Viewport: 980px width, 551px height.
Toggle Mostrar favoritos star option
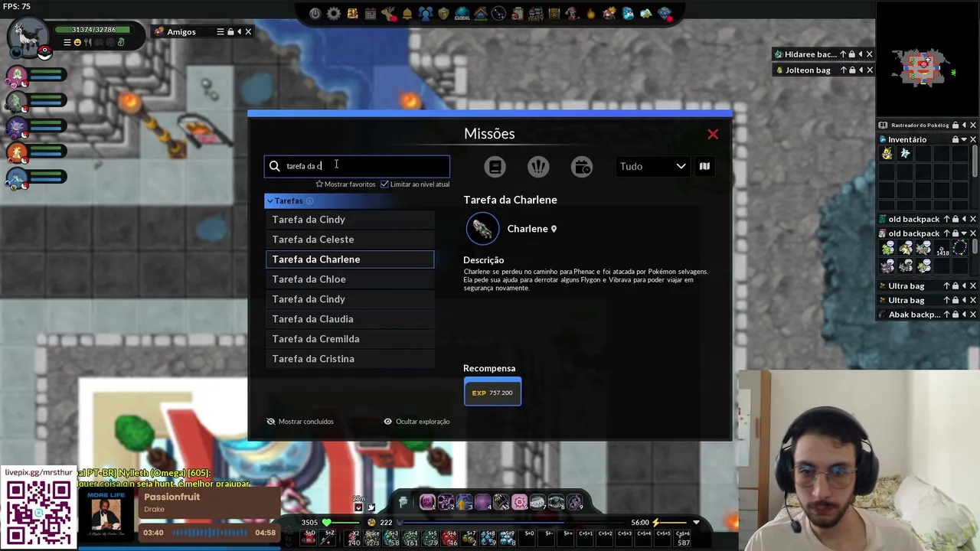pos(345,184)
